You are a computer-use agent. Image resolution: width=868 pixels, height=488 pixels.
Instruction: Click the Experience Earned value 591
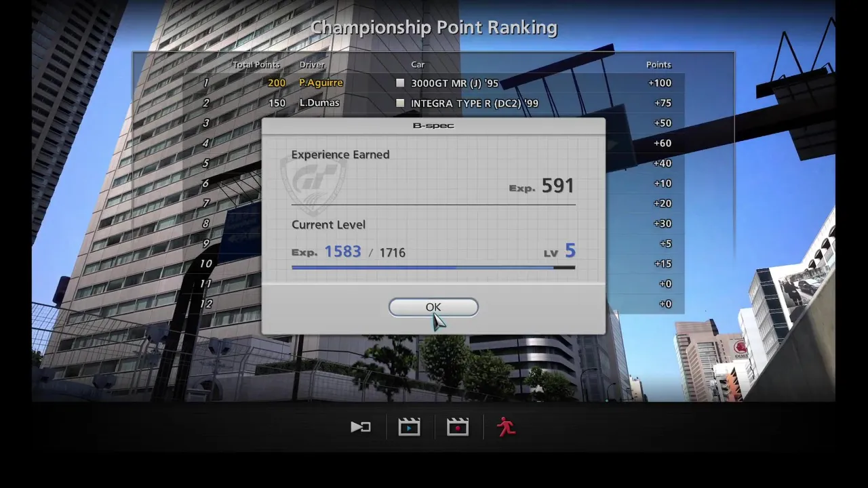557,186
